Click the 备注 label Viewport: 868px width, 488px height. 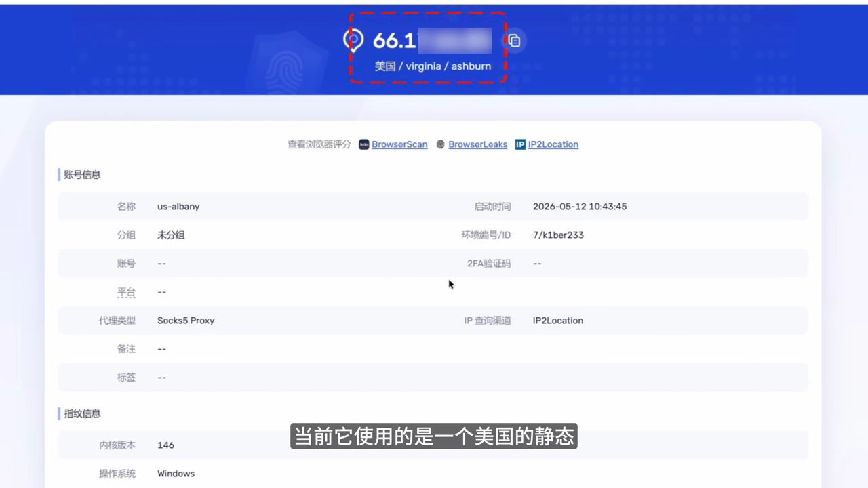(126, 349)
